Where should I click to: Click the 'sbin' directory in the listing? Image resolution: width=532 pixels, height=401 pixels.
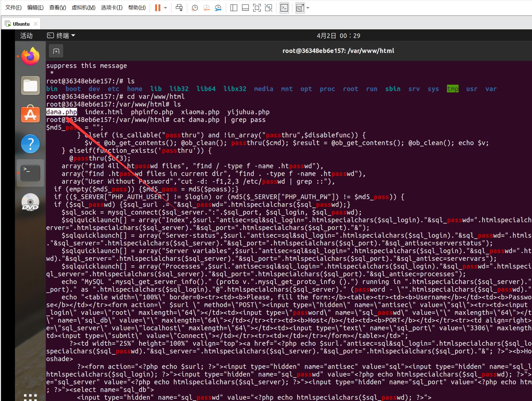pyautogui.click(x=393, y=89)
